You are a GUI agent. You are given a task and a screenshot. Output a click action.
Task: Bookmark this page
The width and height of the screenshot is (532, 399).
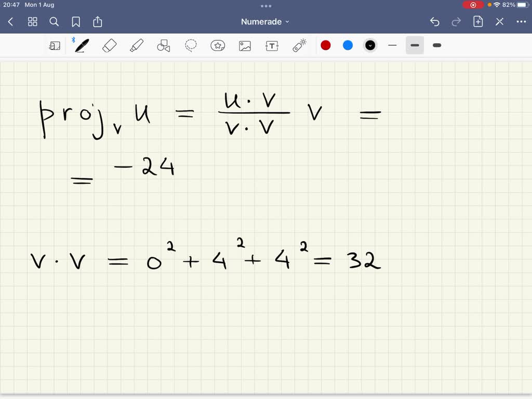(x=76, y=22)
